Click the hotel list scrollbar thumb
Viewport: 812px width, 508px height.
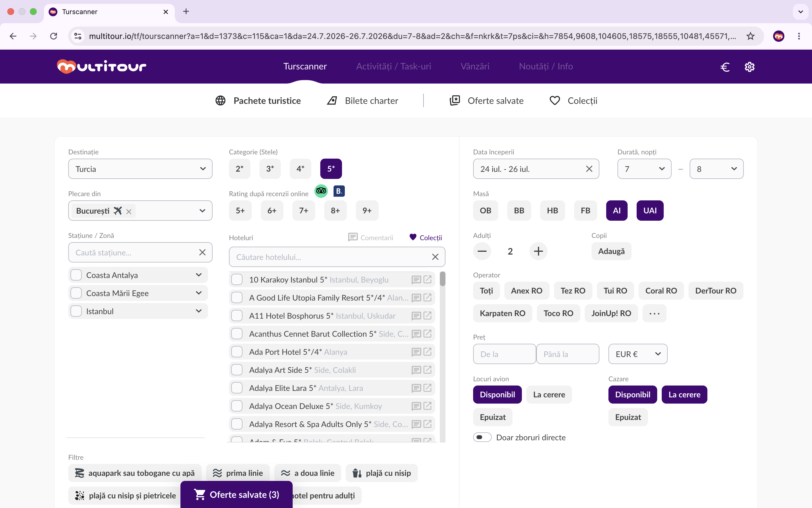coord(443,279)
